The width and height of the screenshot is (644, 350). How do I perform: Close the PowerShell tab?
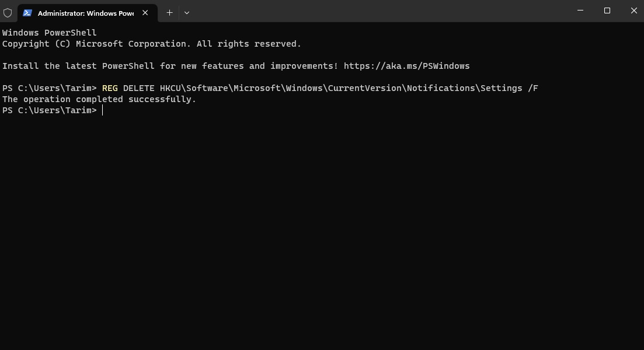pos(145,12)
